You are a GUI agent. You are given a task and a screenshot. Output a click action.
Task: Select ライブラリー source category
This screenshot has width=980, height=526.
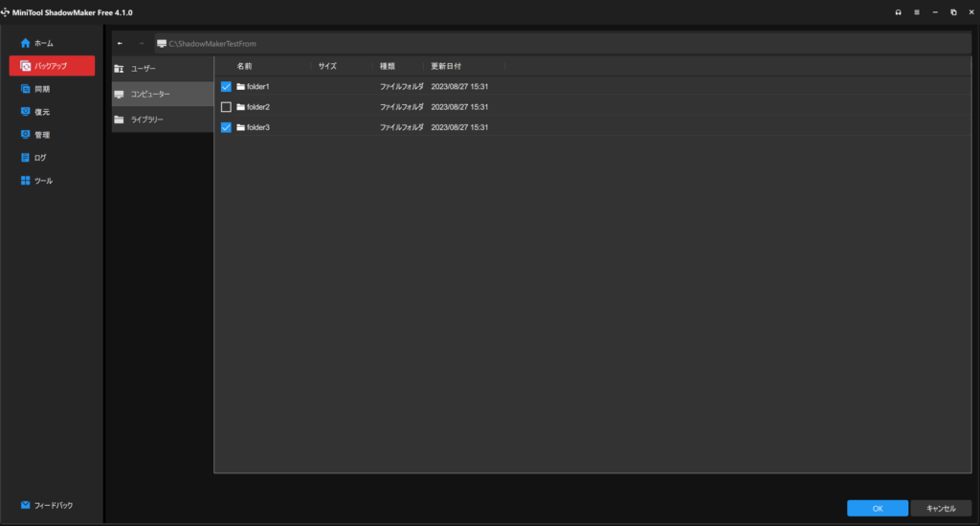click(x=163, y=120)
